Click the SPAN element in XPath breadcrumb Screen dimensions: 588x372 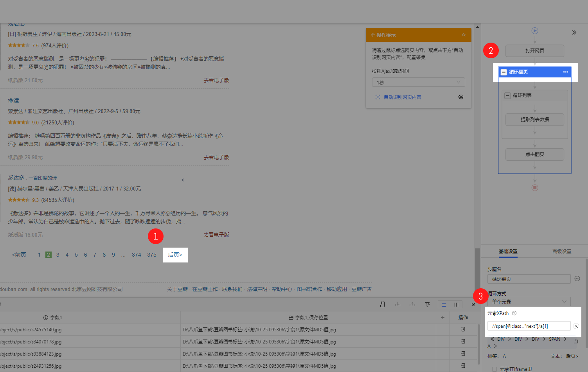tap(554, 339)
